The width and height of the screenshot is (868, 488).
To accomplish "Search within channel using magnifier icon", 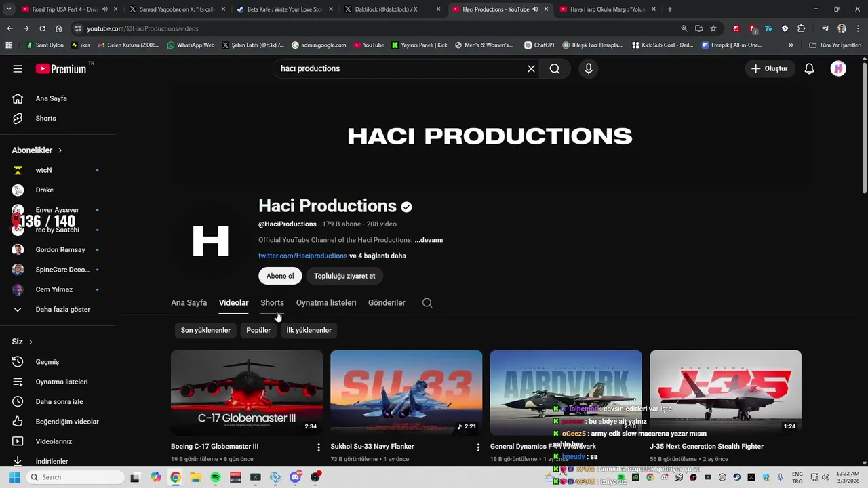I will (x=427, y=303).
